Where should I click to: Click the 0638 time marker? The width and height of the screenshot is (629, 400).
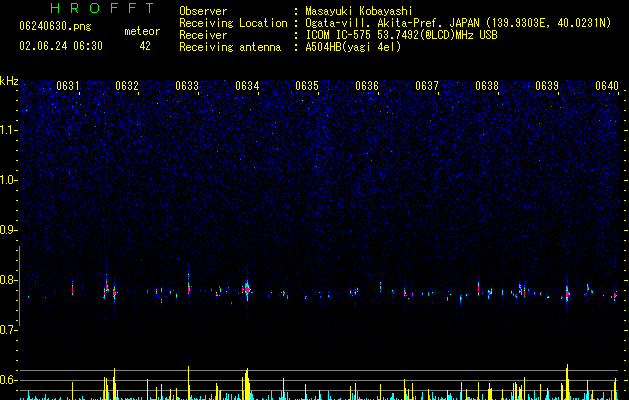487,86
